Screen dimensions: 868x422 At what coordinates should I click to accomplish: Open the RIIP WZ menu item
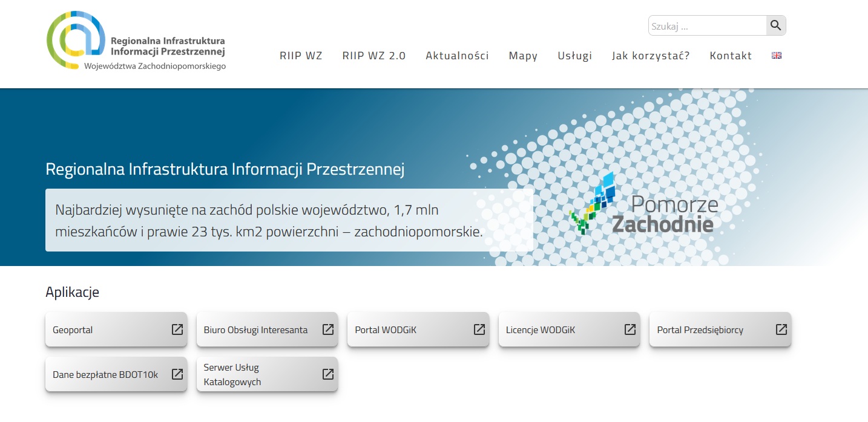301,56
